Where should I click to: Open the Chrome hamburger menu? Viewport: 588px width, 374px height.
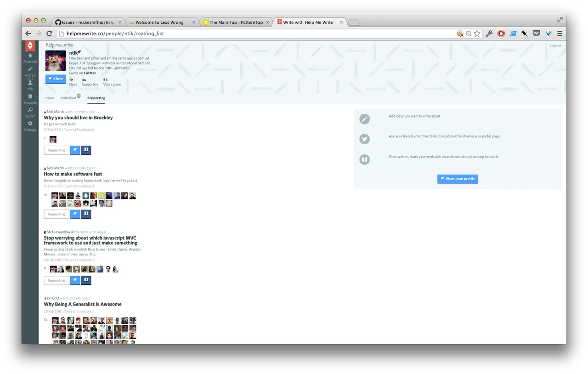coord(560,34)
